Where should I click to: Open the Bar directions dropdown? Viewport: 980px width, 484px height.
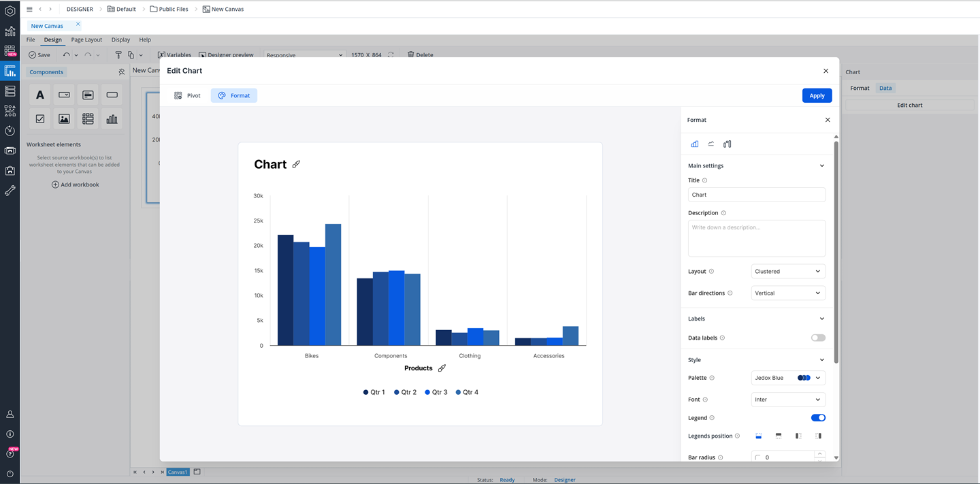tap(787, 293)
